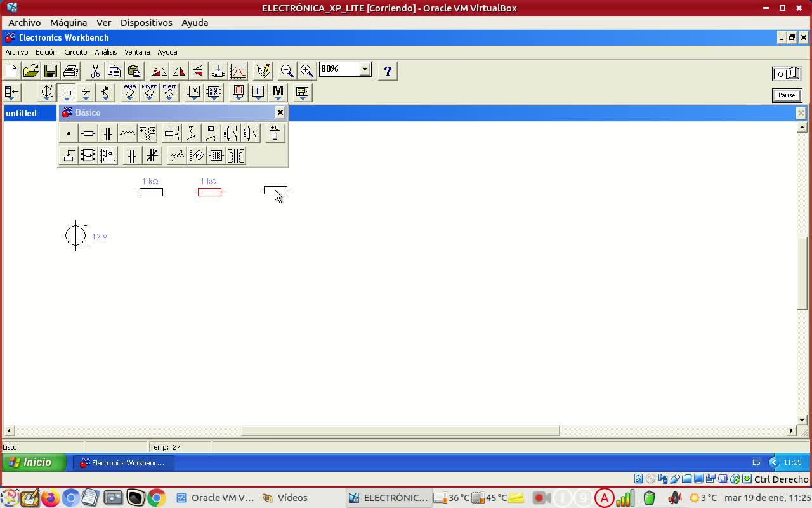This screenshot has height=508, width=812.
Task: Click the vertical scrollbar down arrow
Action: point(802,420)
